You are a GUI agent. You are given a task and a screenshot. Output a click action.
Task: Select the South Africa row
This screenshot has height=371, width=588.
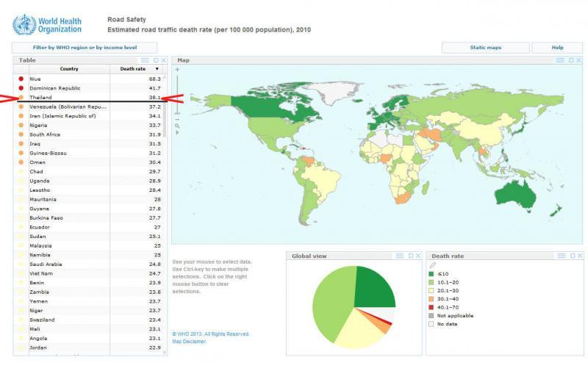[x=90, y=134]
